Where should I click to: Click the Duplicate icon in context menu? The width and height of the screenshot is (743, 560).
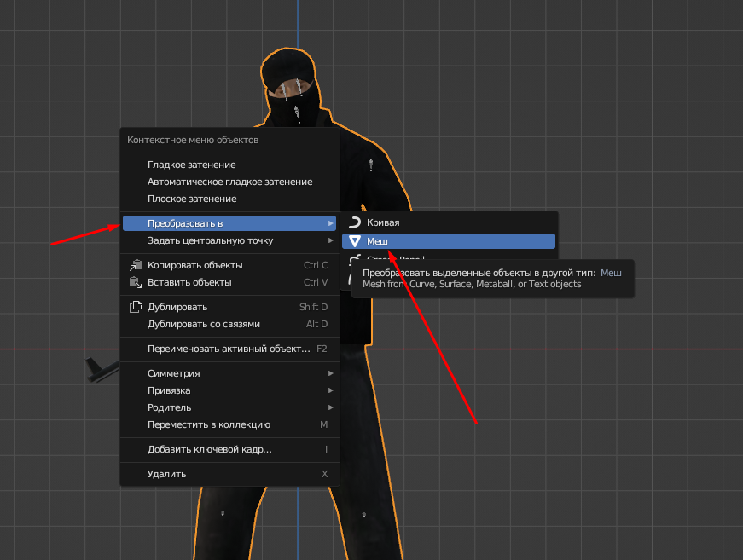pos(134,307)
